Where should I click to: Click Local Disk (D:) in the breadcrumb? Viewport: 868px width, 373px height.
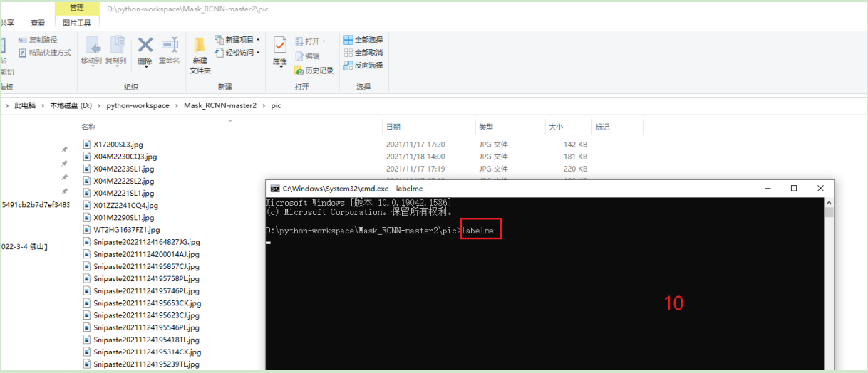[71, 105]
